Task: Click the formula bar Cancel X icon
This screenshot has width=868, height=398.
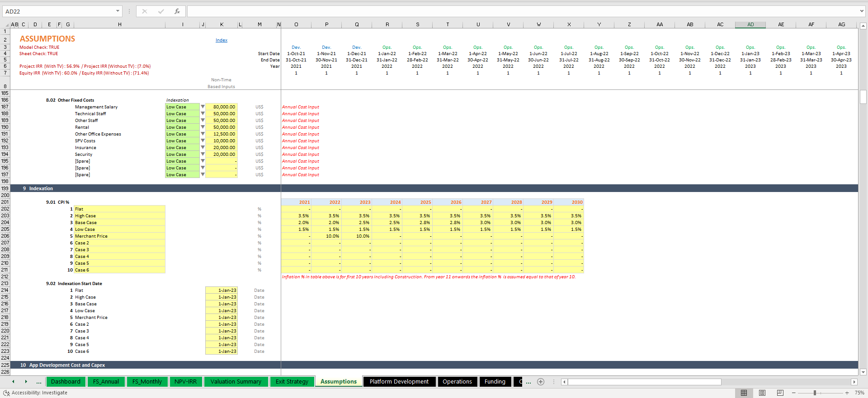Action: 145,11
